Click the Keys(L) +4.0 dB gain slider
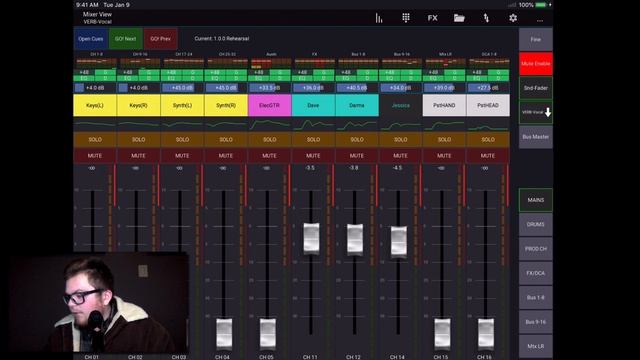The image size is (640, 360). tap(95, 88)
